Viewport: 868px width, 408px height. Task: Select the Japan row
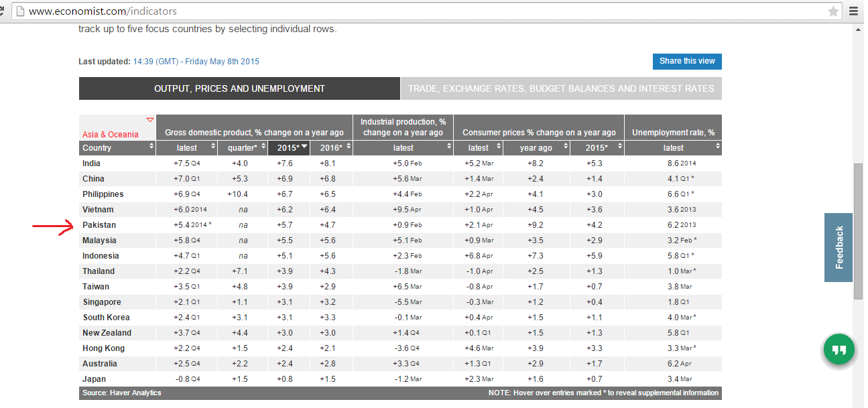coord(400,379)
